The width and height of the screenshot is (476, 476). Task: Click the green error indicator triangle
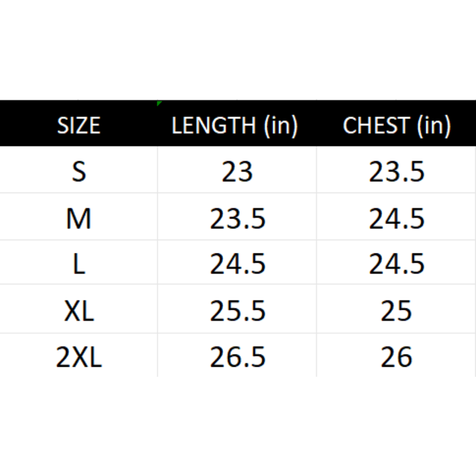coord(159,104)
